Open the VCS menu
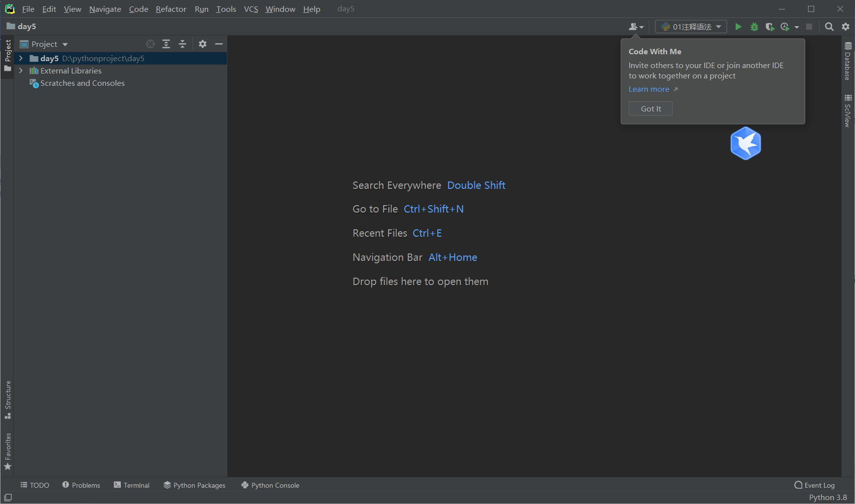 [x=251, y=9]
